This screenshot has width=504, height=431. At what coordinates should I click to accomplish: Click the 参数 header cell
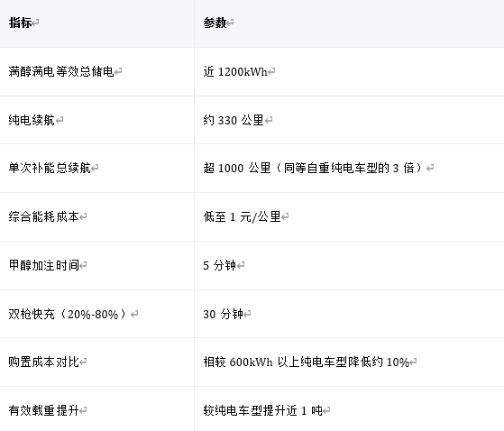(x=349, y=23)
